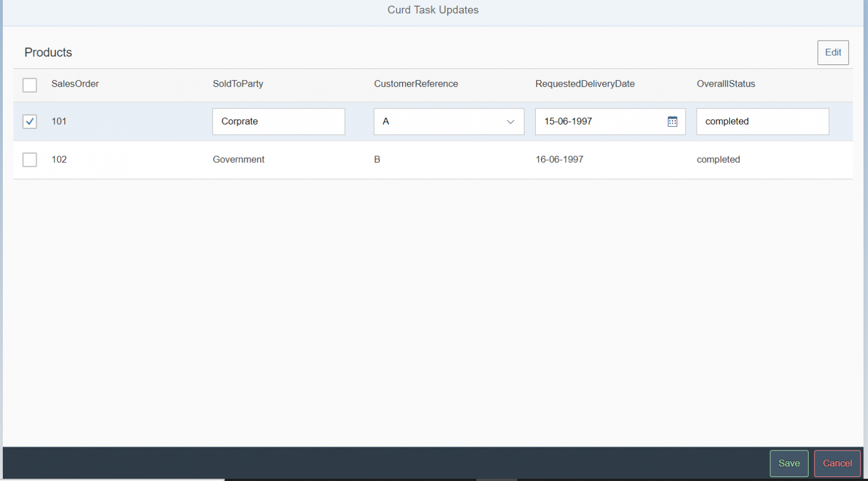Click the SoldToParty column header
868x481 pixels.
tap(238, 84)
